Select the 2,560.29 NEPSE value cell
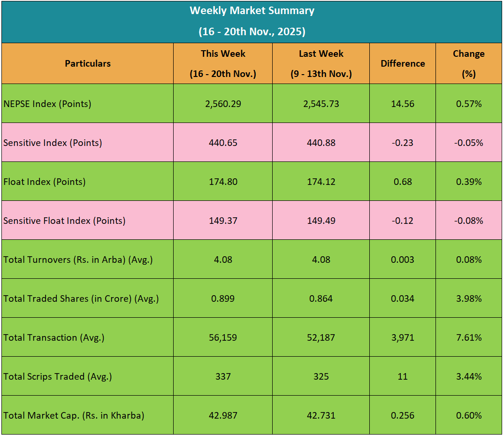 coord(223,104)
